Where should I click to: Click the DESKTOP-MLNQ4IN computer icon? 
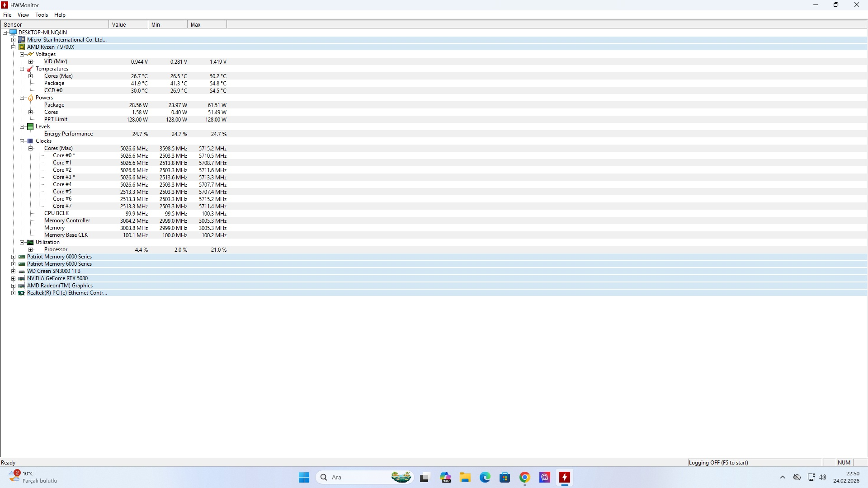13,33
